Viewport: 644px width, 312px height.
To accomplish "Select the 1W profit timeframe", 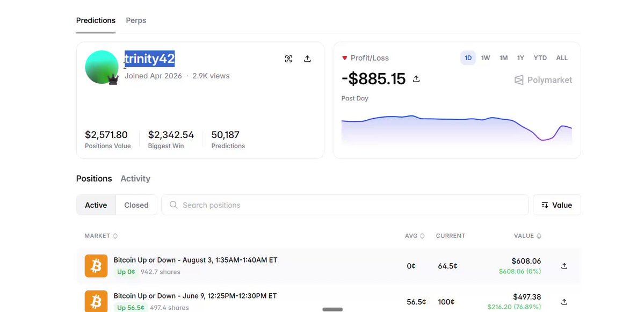I will click(486, 58).
